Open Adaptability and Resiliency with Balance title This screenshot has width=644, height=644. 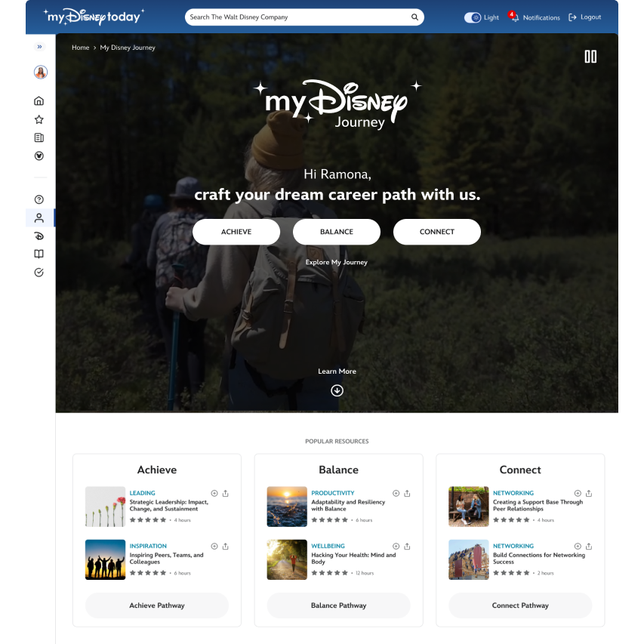click(x=348, y=506)
